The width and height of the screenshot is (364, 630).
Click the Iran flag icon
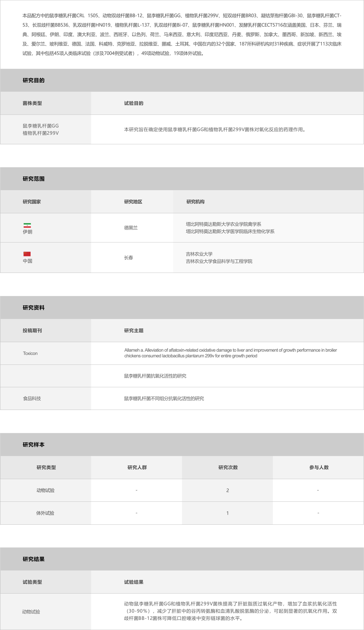click(x=27, y=225)
